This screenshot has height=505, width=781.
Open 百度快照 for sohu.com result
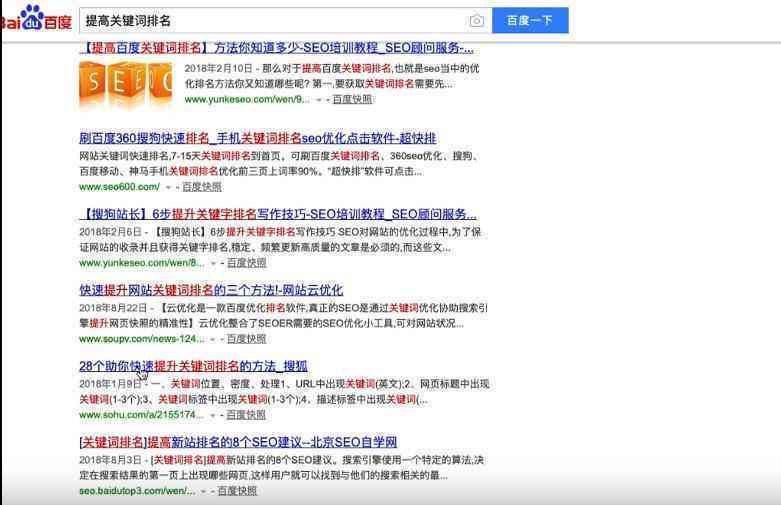pos(246,414)
